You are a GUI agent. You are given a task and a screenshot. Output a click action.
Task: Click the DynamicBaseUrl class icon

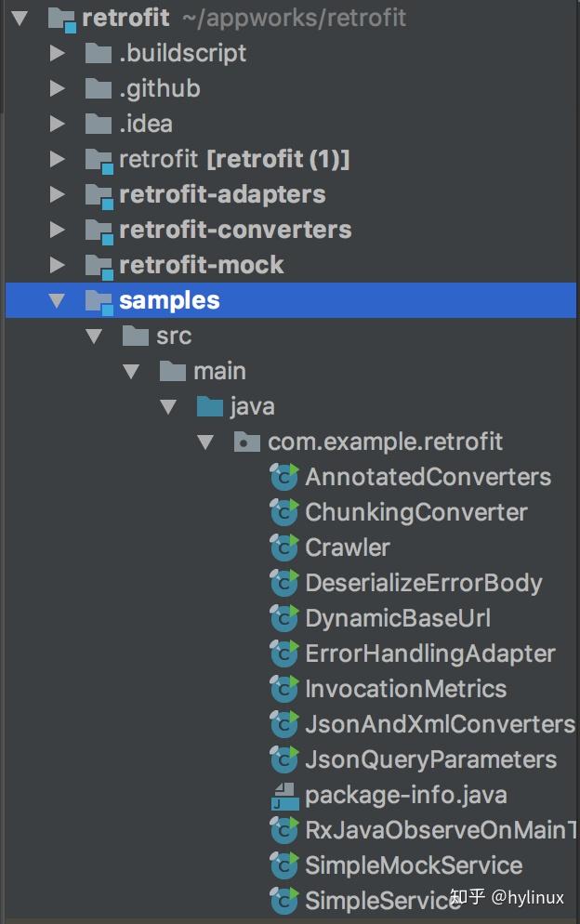tap(282, 618)
